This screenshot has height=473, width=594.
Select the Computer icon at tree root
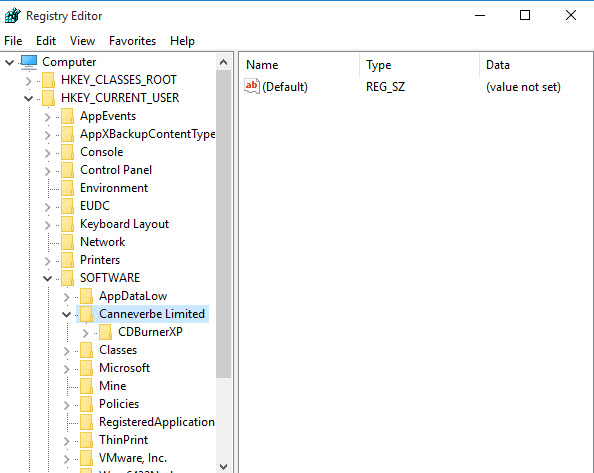tap(29, 62)
